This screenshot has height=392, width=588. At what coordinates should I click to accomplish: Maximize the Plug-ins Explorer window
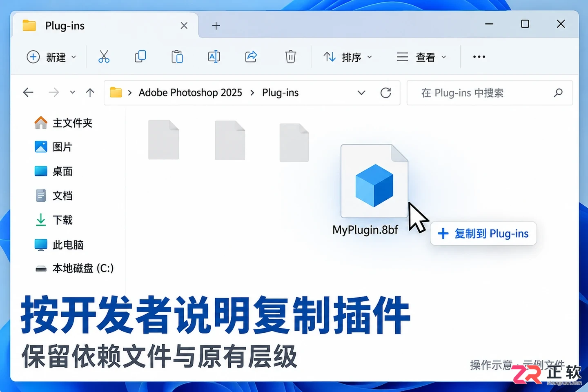click(x=525, y=24)
